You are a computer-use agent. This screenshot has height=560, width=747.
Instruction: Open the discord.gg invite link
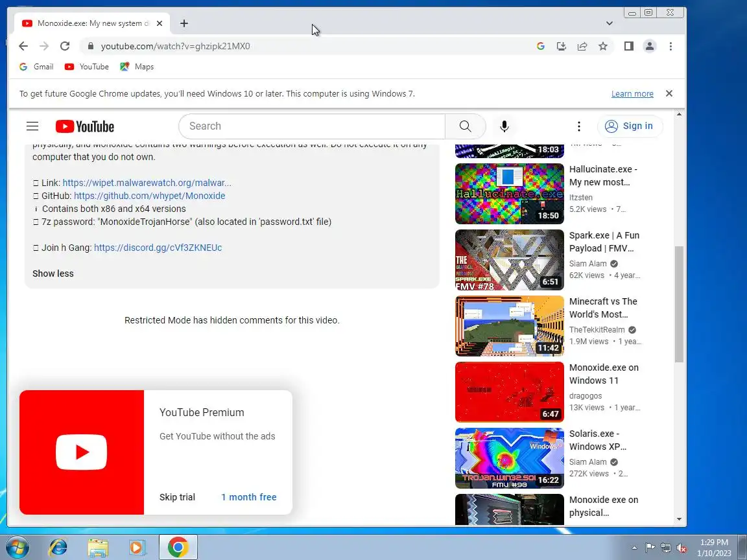coord(158,248)
